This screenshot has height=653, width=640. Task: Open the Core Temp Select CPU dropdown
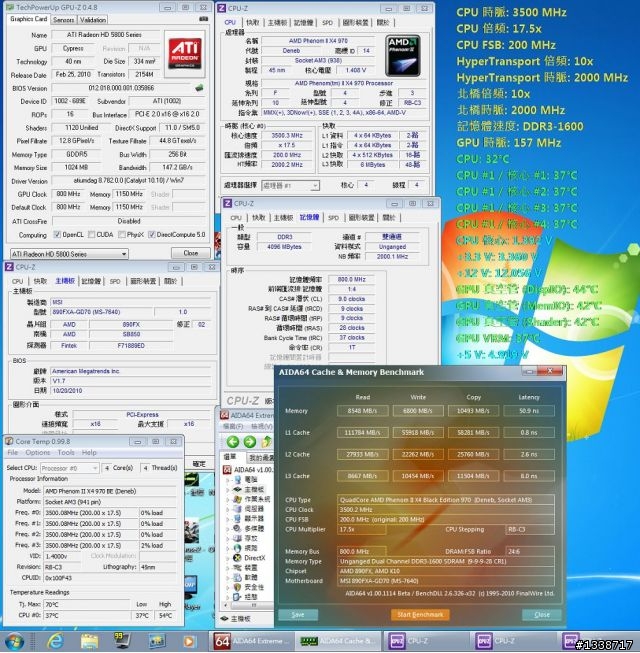[70, 468]
